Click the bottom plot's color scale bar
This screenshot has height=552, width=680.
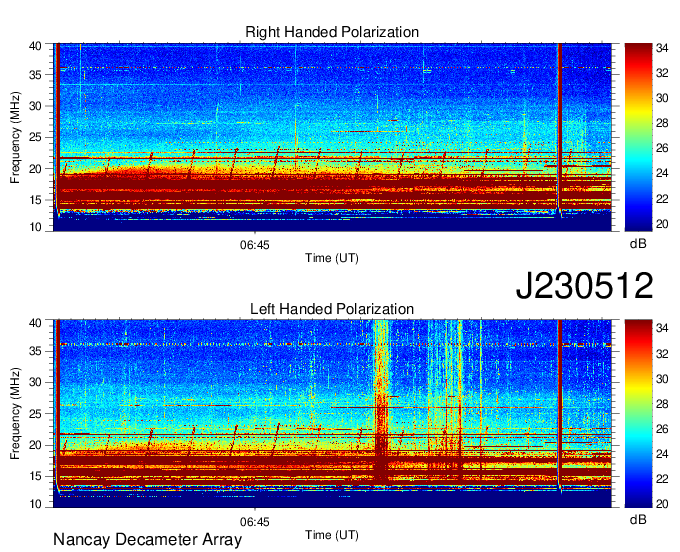[x=638, y=414]
